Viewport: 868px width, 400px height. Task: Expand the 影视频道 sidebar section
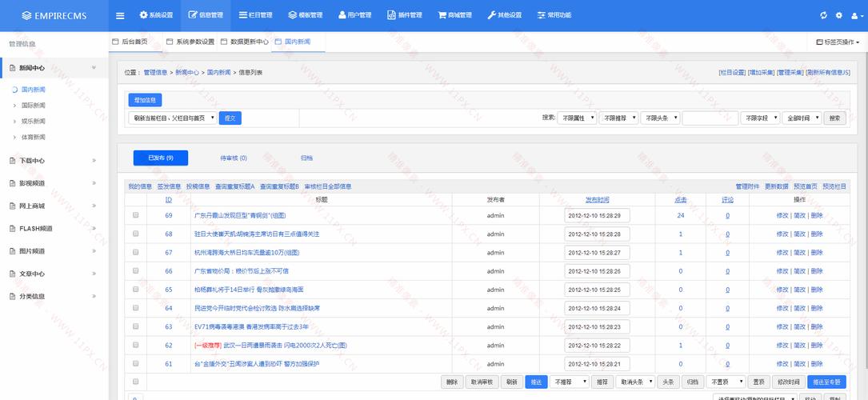click(54, 183)
